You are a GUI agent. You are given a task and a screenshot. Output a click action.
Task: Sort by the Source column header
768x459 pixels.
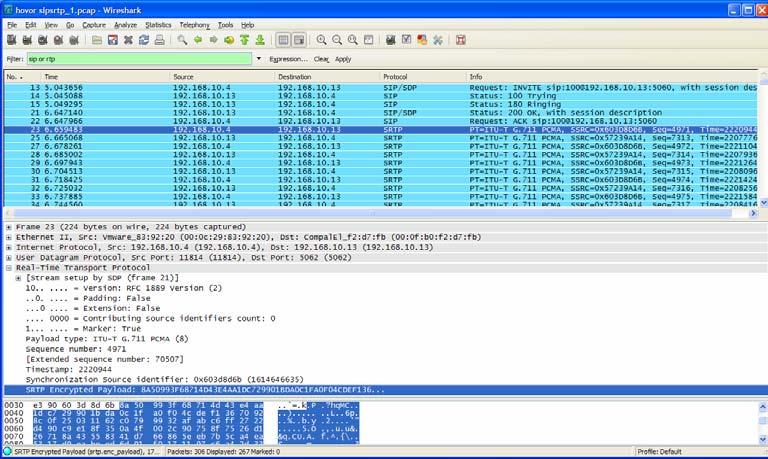(x=221, y=77)
